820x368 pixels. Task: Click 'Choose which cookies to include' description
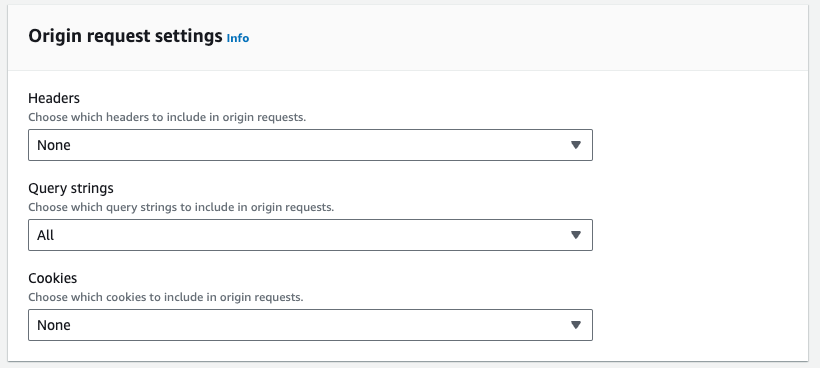click(x=166, y=297)
